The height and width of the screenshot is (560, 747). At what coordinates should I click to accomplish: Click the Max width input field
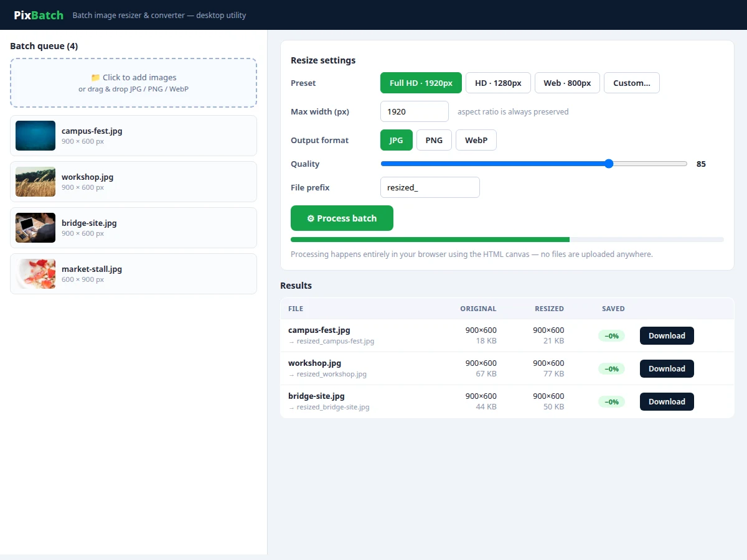point(415,111)
